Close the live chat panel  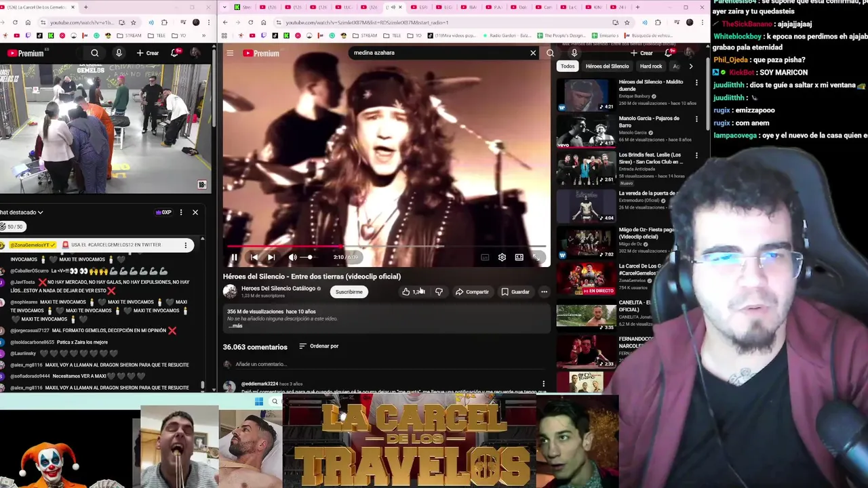[195, 213]
